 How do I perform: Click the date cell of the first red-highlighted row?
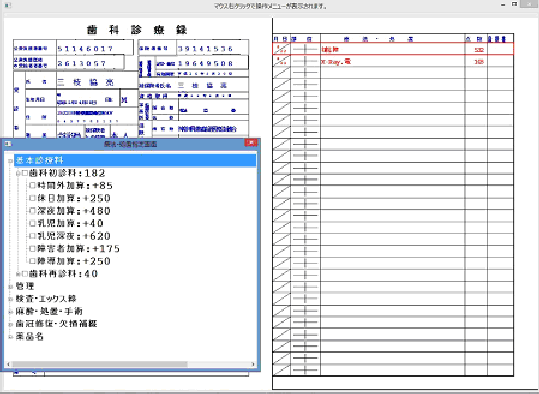(281, 49)
